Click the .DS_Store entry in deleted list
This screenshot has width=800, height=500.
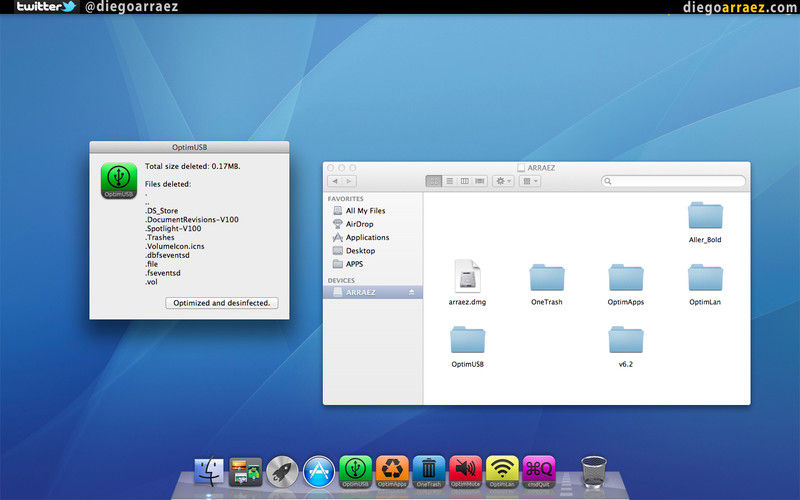161,211
